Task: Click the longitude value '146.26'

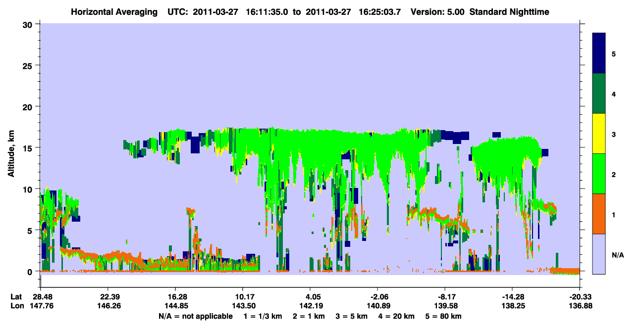Action: click(x=108, y=306)
